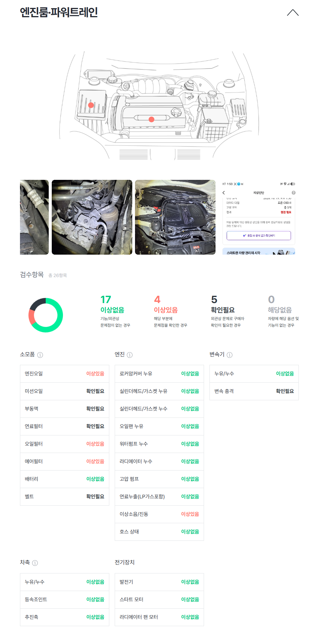Click the 전기장치 section heading
Image resolution: width=316 pixels, height=644 pixels.
(125, 562)
